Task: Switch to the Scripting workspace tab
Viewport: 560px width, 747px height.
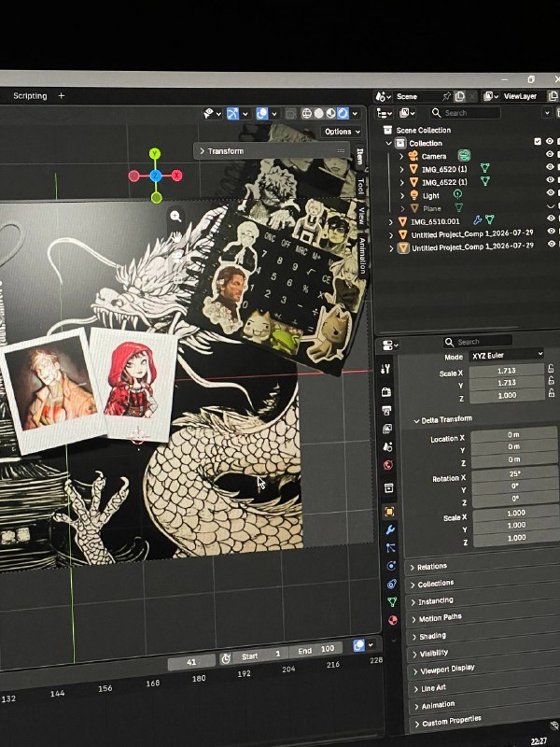Action: [30, 96]
